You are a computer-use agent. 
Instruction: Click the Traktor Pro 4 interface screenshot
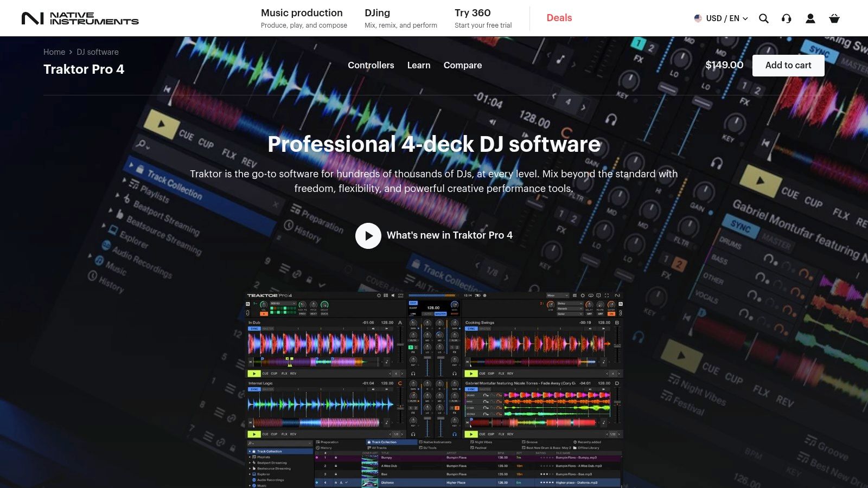click(x=434, y=390)
